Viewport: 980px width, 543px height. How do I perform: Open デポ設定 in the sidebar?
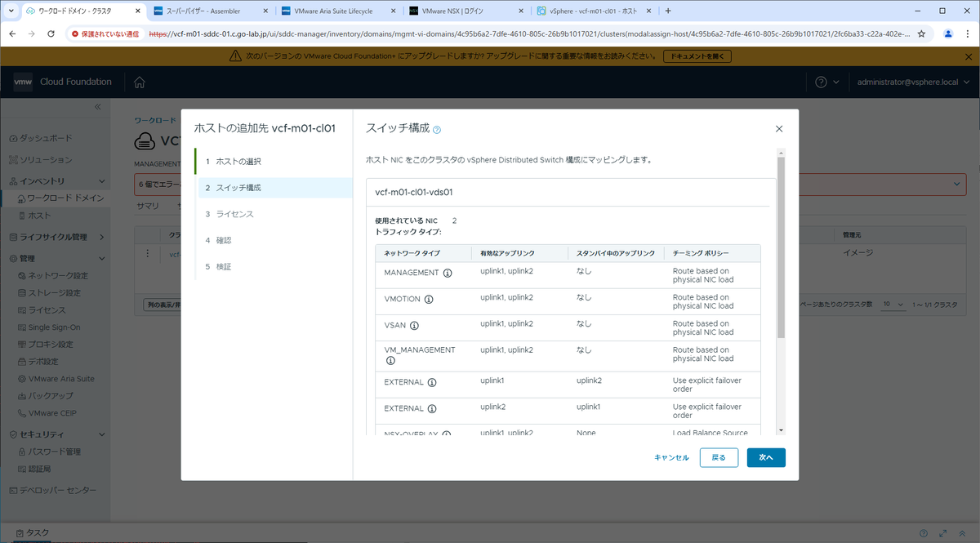click(x=42, y=361)
